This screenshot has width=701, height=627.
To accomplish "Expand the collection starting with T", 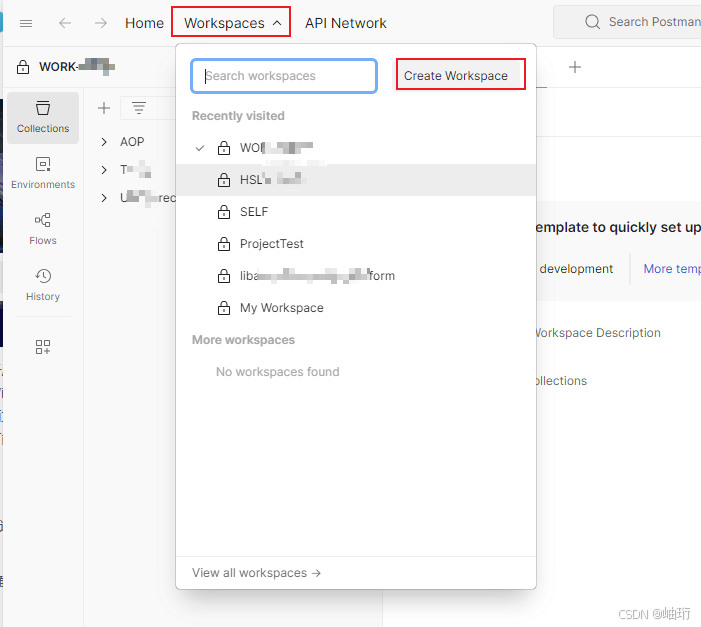I will [104, 170].
